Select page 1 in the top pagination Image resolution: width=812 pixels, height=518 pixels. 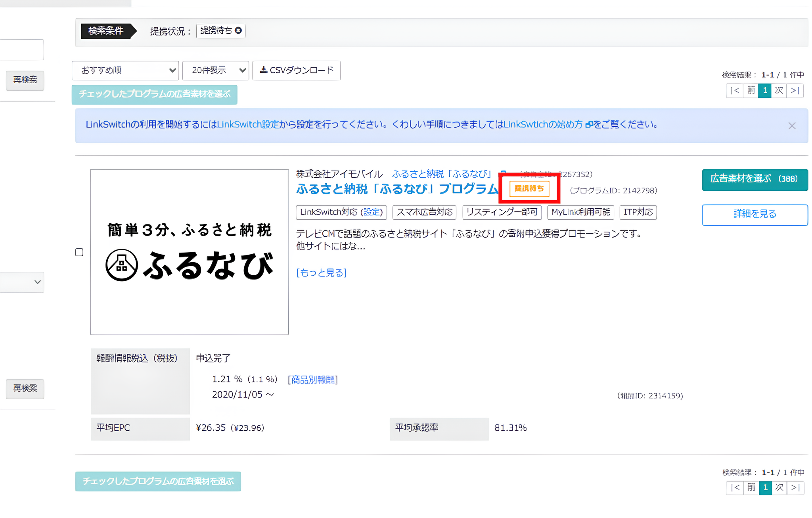(x=765, y=90)
